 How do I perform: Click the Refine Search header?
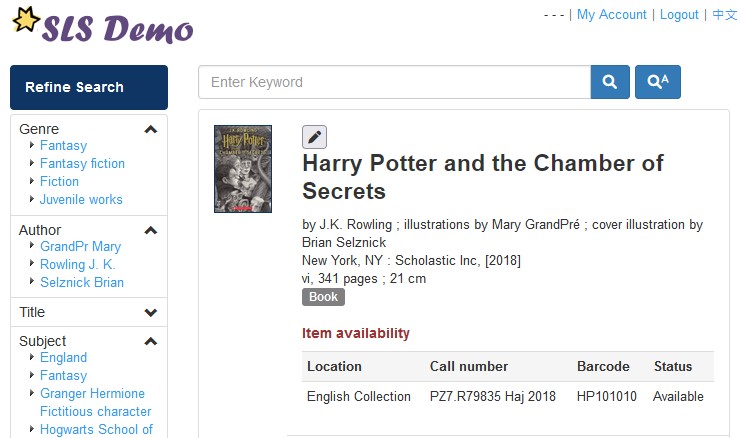click(89, 87)
